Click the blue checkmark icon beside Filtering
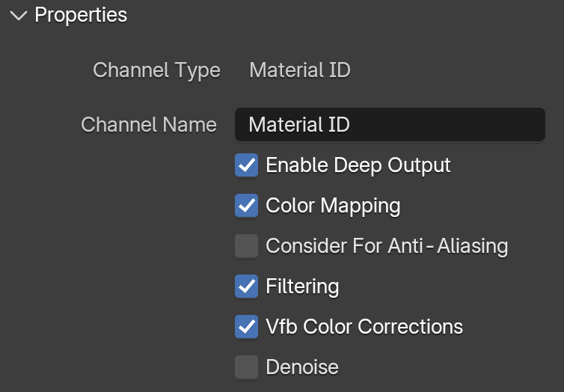Viewport: 564px width, 392px height. coord(246,287)
